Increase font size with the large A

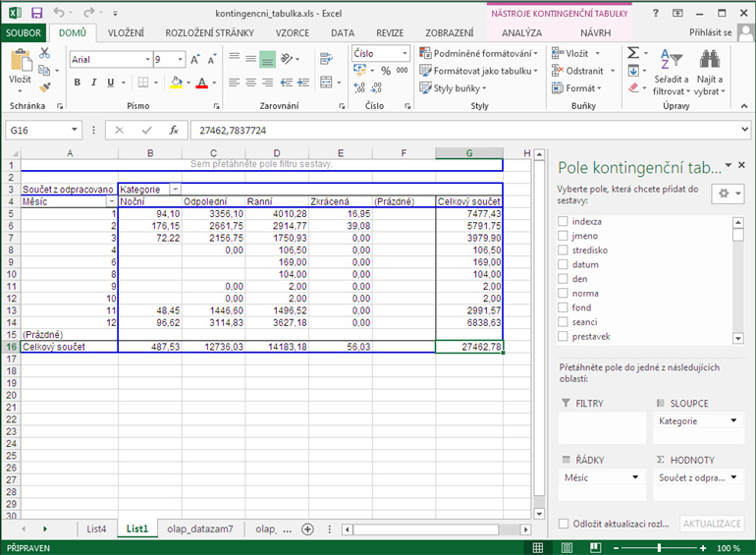194,59
